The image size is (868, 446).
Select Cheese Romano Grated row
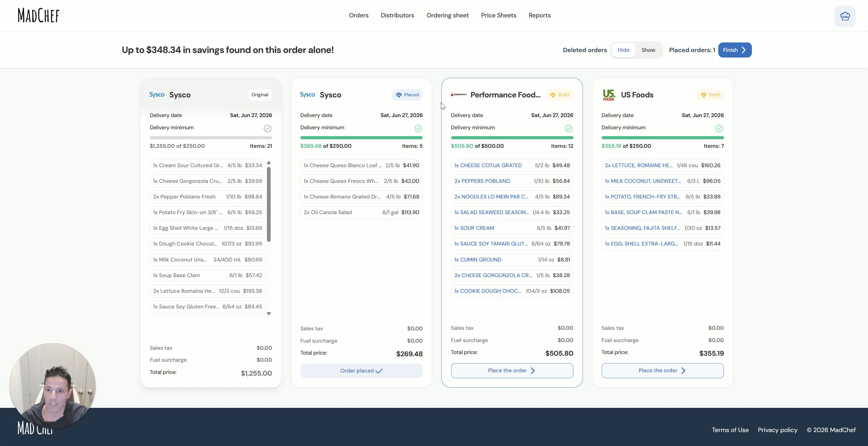point(361,197)
